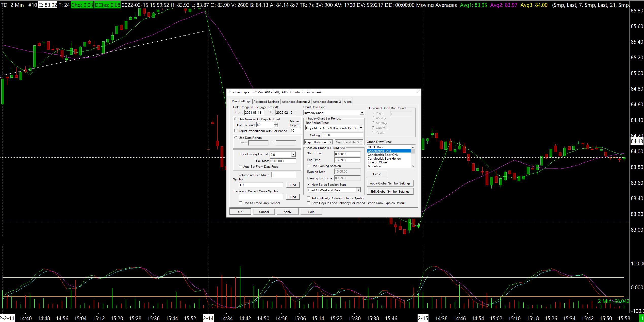Switch to Advanced Settings 2 tab
Screen dimensions: 644x322
click(x=296, y=101)
